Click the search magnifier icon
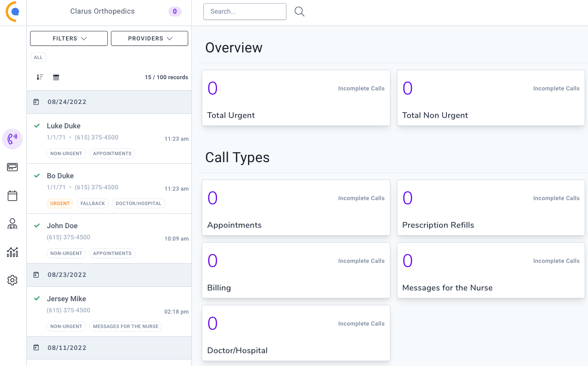 pos(299,11)
